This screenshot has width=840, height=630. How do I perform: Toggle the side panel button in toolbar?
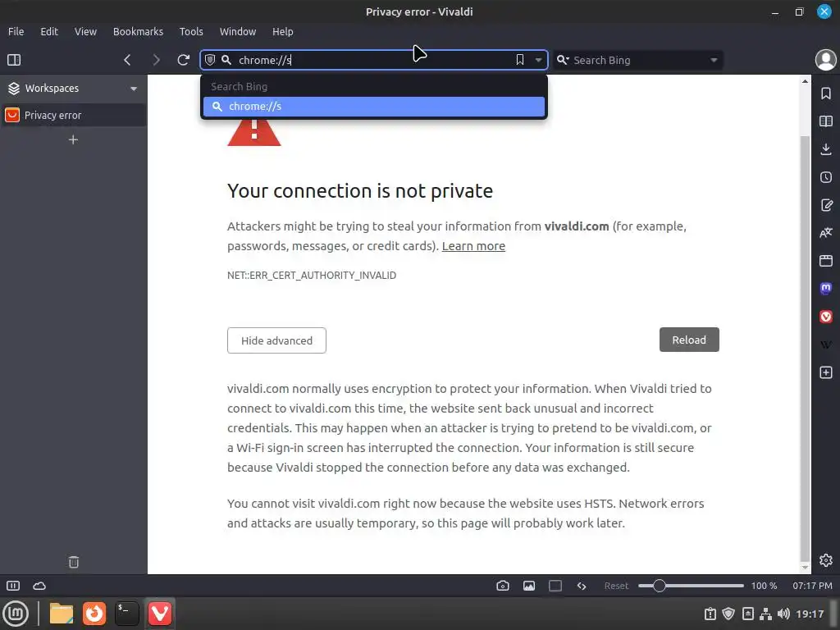point(14,60)
